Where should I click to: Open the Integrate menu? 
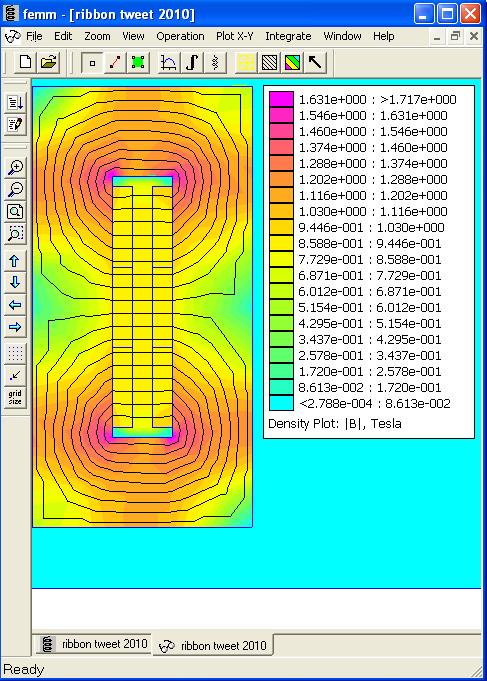[288, 36]
